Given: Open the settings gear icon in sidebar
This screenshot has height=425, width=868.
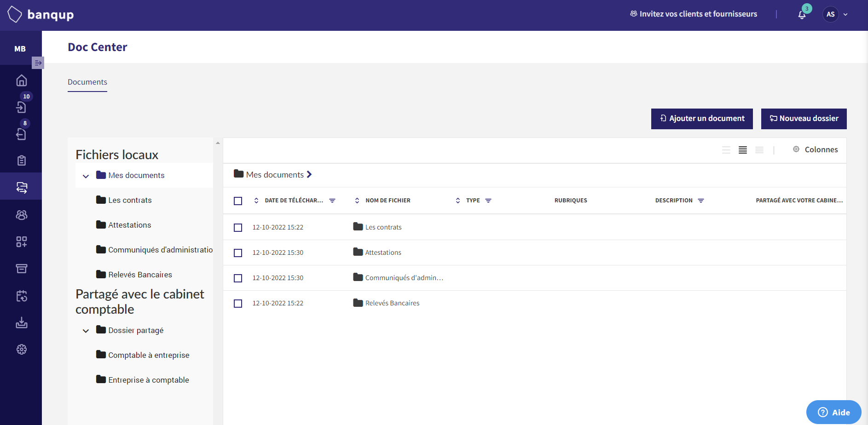Looking at the screenshot, I should click(22, 350).
